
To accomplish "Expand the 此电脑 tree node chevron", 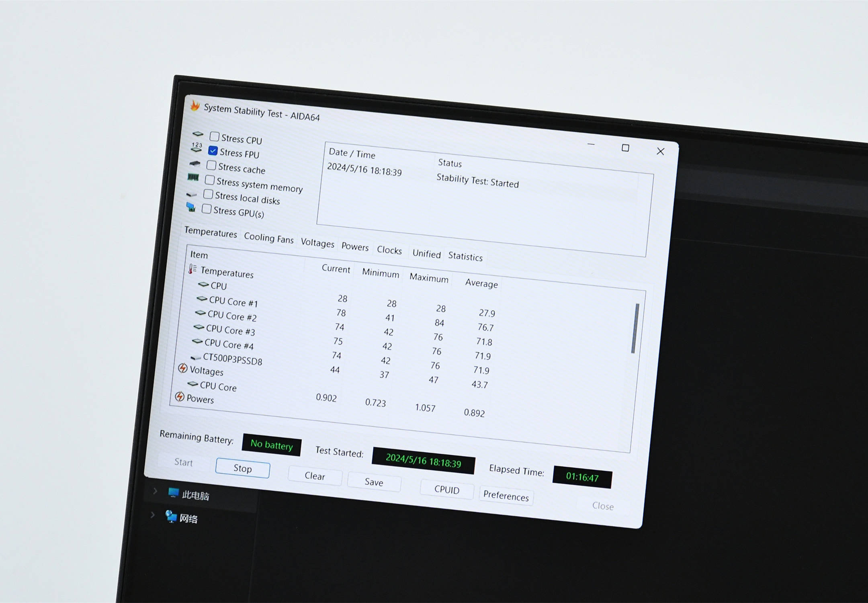I will [155, 491].
